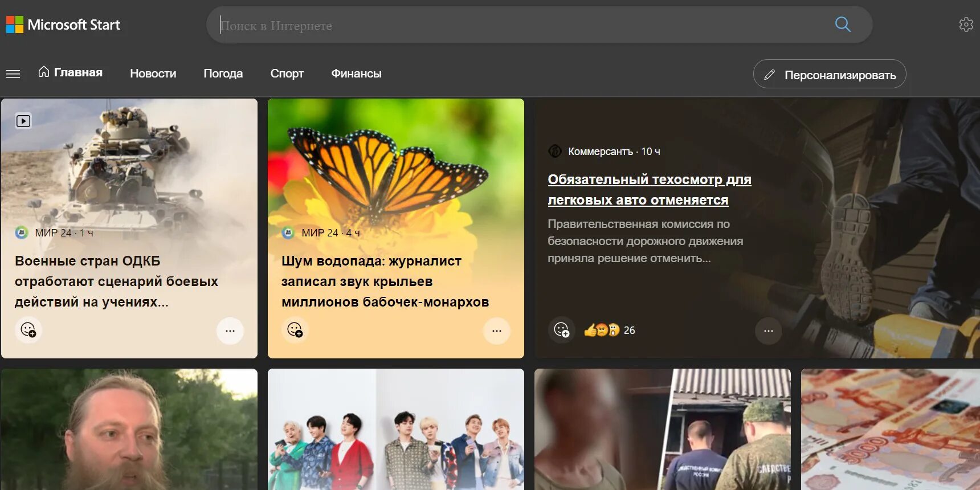The height and width of the screenshot is (490, 980).
Task: Add reaction on the ОДКБ military card
Action: click(x=28, y=330)
